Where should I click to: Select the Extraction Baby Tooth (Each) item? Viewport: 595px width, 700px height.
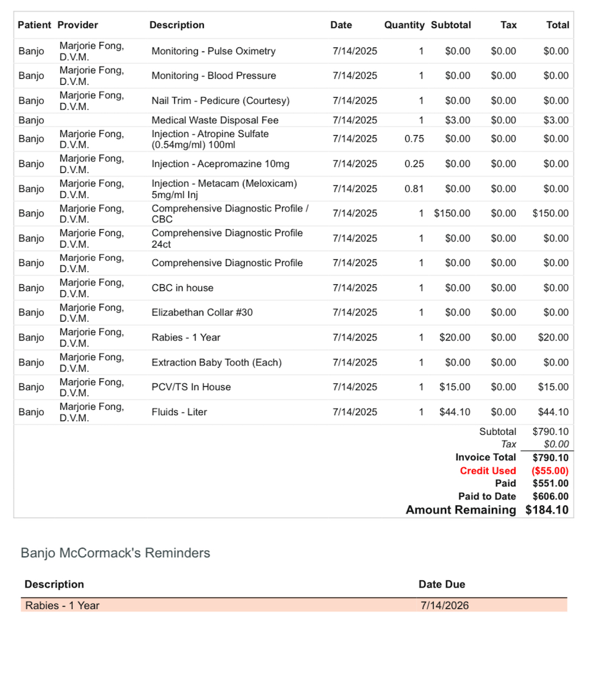tap(216, 362)
